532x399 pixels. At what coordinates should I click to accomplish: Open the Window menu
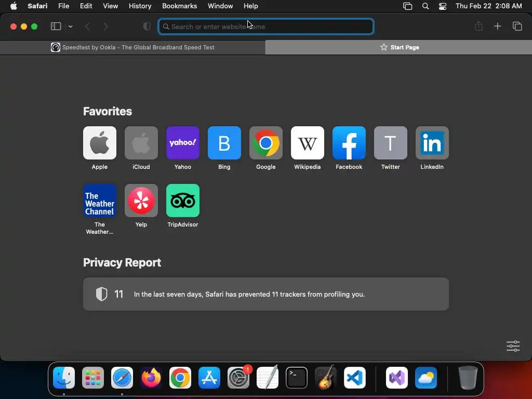click(220, 6)
